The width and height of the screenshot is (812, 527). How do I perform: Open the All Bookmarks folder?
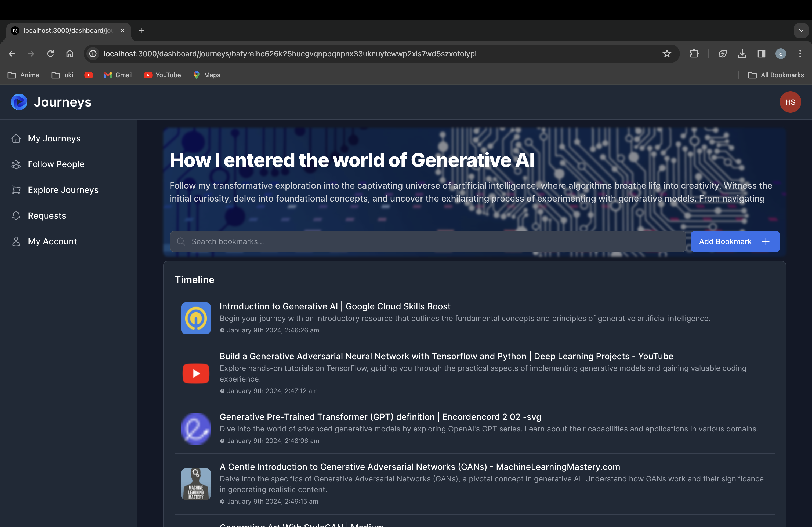point(776,75)
